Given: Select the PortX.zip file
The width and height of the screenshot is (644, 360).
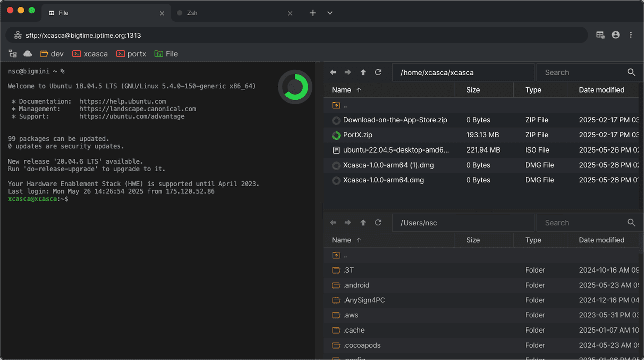Looking at the screenshot, I should pos(358,135).
